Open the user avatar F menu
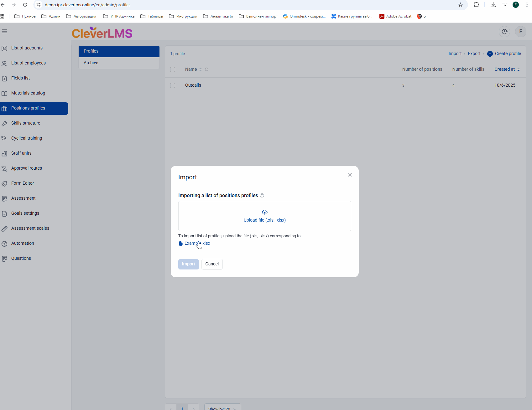The height and width of the screenshot is (410, 532). (521, 32)
